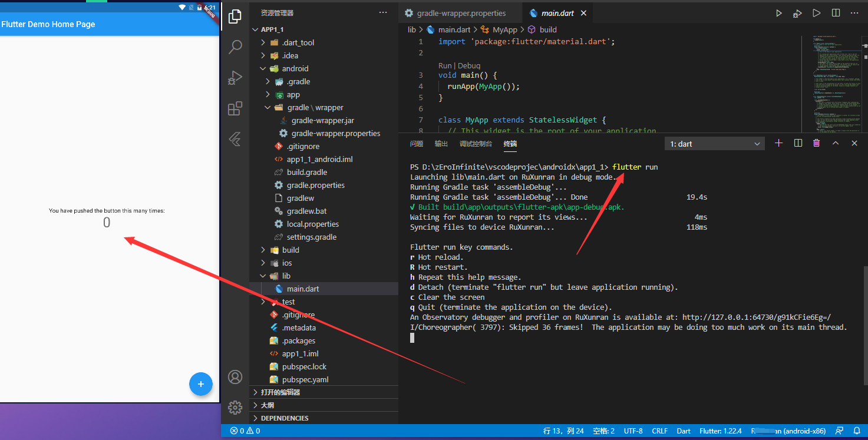The image size is (868, 440).
Task: Click the Run triangle icon in editor toolbar
Action: click(778, 13)
